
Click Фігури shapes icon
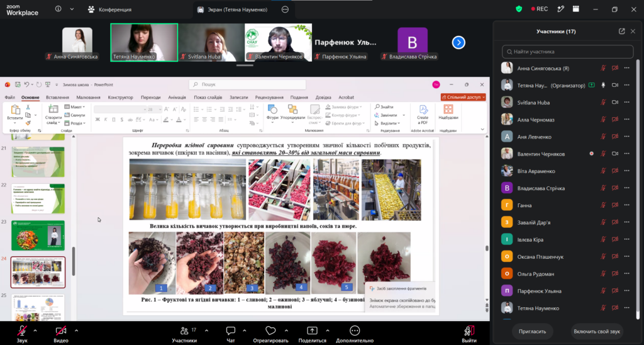coord(272,109)
